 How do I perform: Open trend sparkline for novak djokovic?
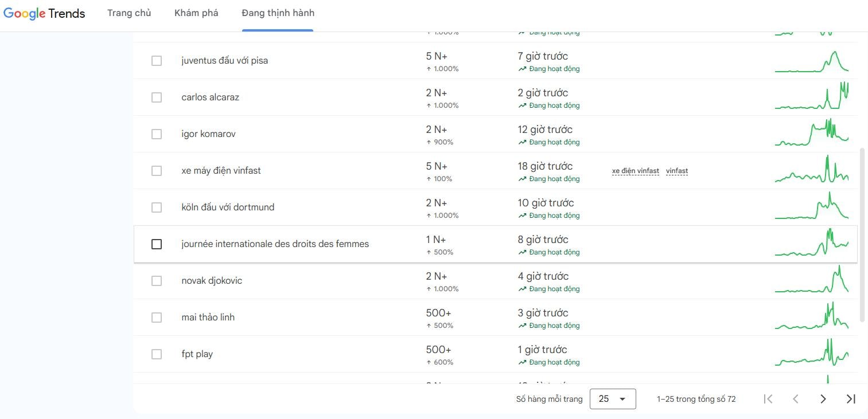tap(811, 280)
